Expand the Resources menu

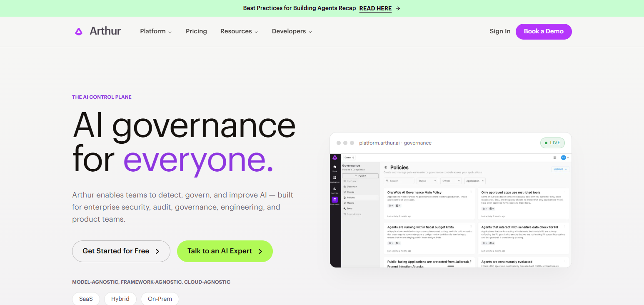[x=239, y=31]
